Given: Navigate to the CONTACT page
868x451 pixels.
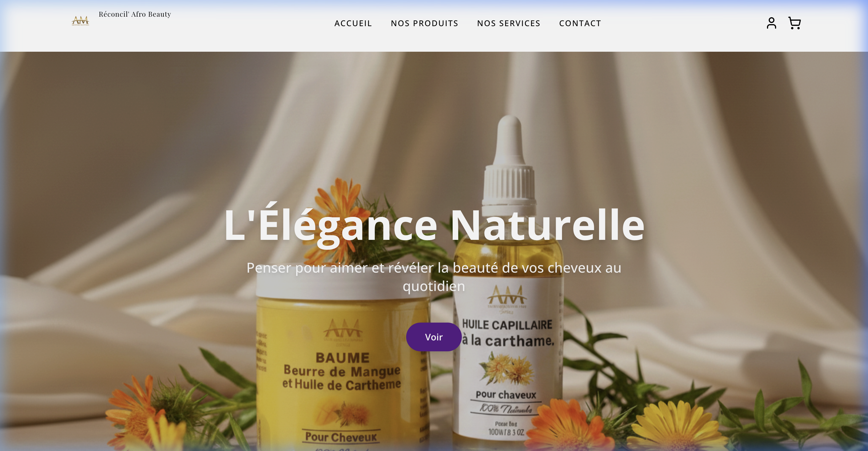Looking at the screenshot, I should [580, 23].
